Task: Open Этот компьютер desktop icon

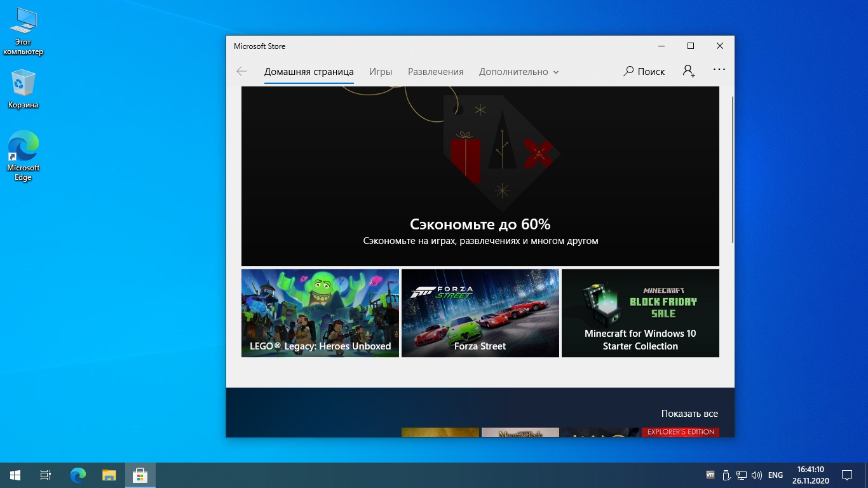Action: click(x=24, y=32)
